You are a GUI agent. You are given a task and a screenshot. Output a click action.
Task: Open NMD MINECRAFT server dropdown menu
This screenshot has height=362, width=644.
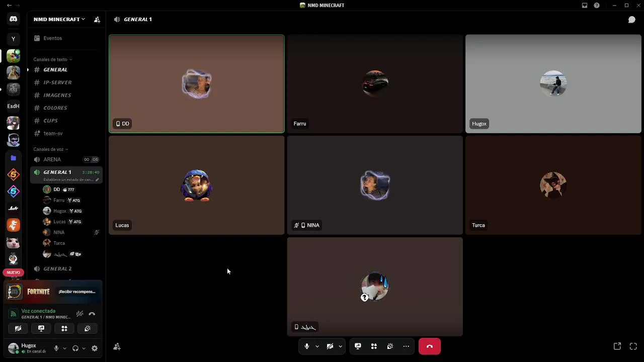tap(59, 19)
